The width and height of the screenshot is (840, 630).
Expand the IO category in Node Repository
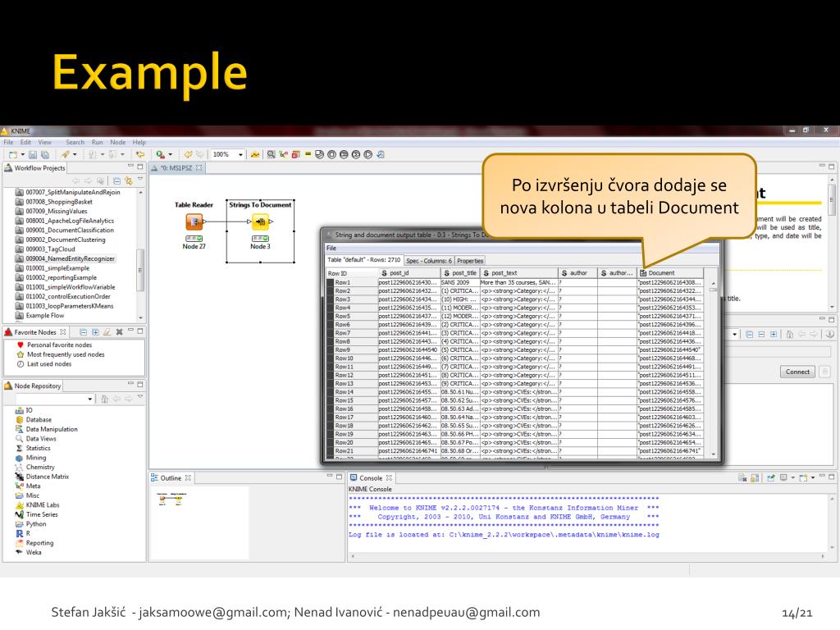pos(24,410)
